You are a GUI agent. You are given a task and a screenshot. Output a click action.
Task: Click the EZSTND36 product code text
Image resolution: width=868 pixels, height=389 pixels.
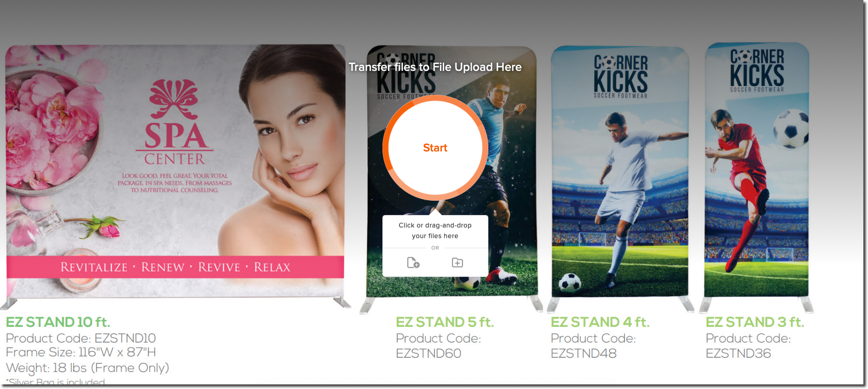click(738, 354)
